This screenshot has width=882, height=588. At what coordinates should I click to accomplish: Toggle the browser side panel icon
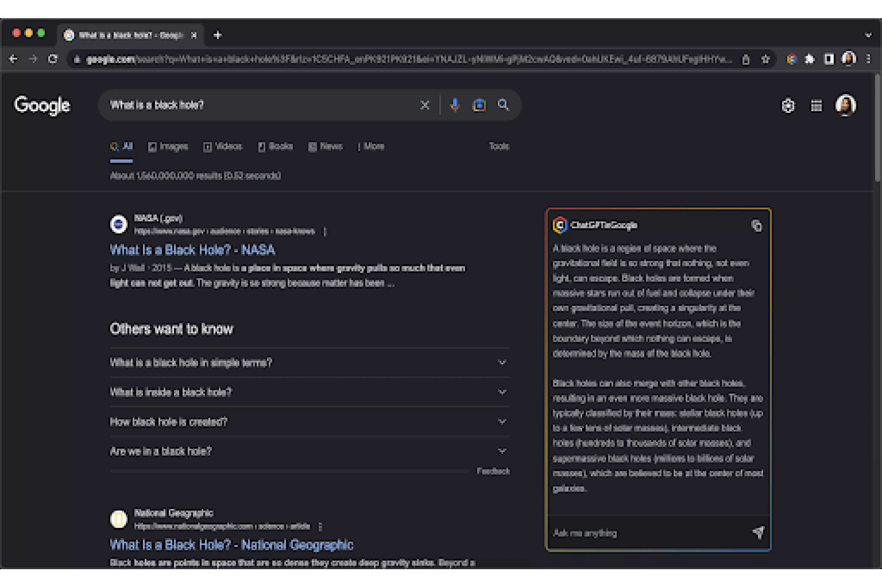[x=829, y=59]
